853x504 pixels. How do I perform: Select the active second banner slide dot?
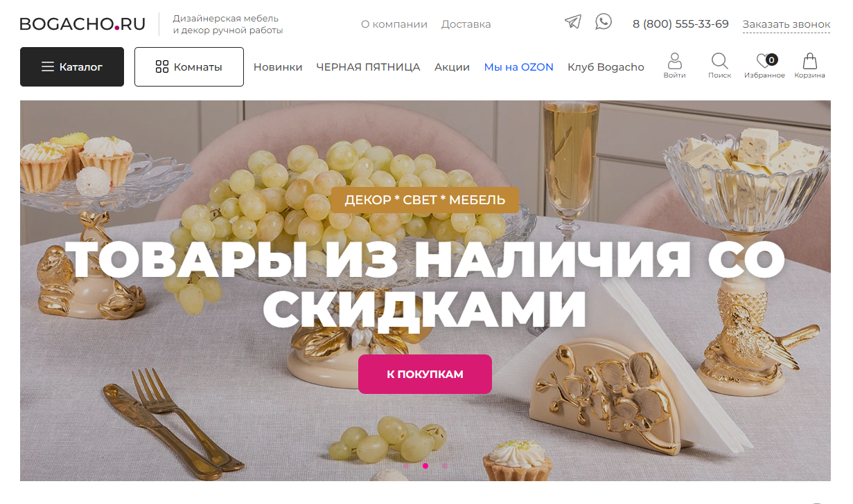pyautogui.click(x=425, y=466)
